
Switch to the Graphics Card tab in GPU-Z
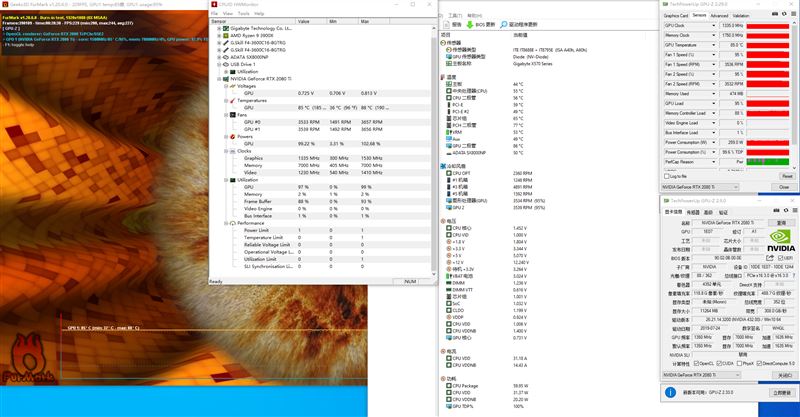676,16
